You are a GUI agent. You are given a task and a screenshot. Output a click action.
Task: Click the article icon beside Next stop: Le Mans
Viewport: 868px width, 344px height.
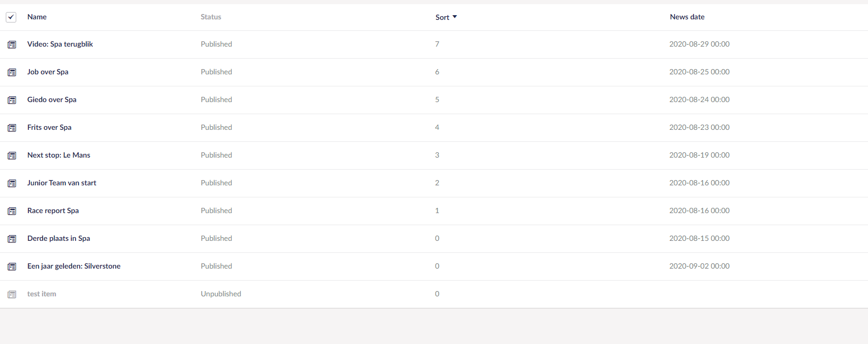[x=12, y=156]
